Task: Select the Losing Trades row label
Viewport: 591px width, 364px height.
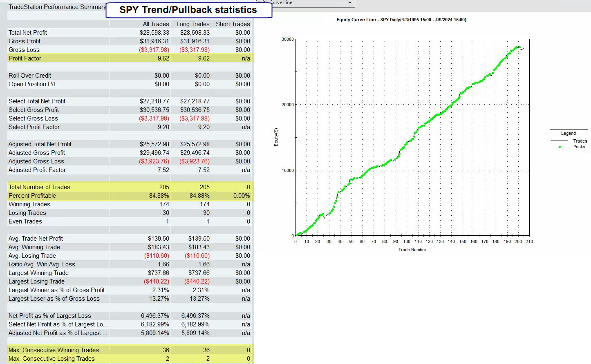Action: pos(27,213)
